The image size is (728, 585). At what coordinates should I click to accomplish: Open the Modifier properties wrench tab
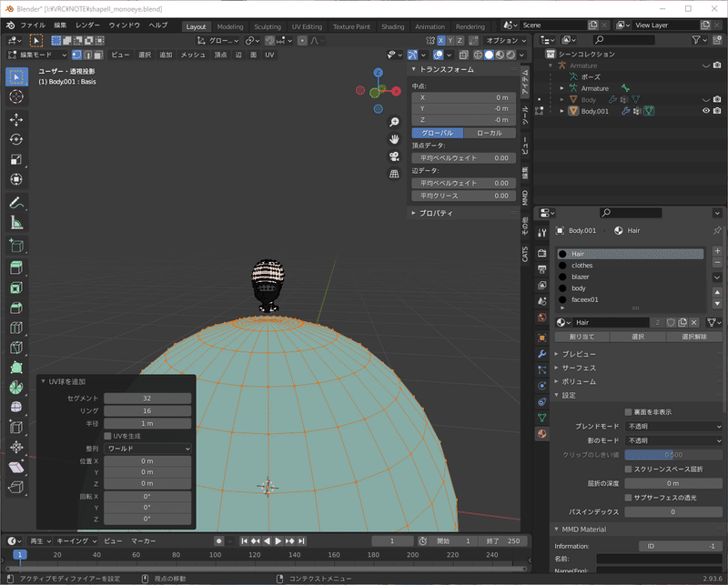[541, 354]
